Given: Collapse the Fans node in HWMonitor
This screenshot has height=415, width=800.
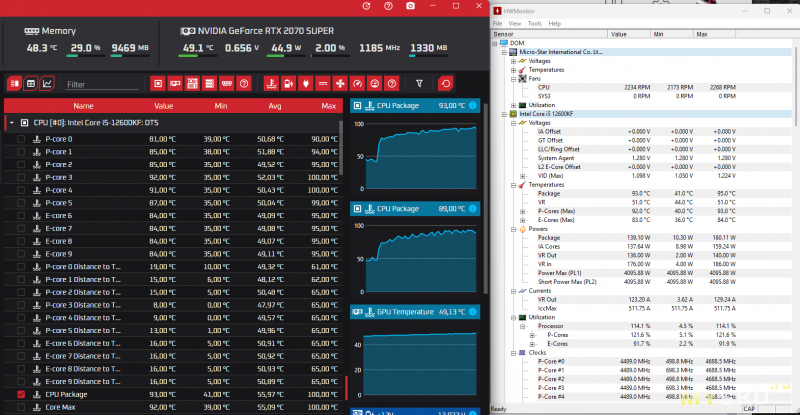Looking at the screenshot, I should click(513, 78).
